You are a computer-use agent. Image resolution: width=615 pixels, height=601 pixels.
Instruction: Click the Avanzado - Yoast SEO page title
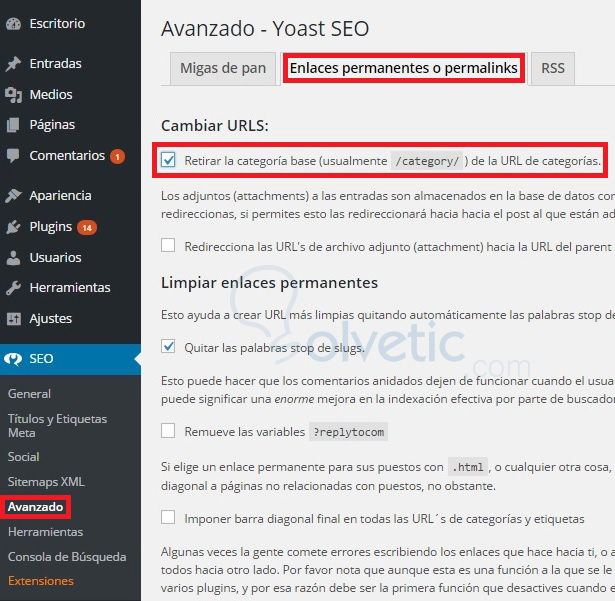265,29
